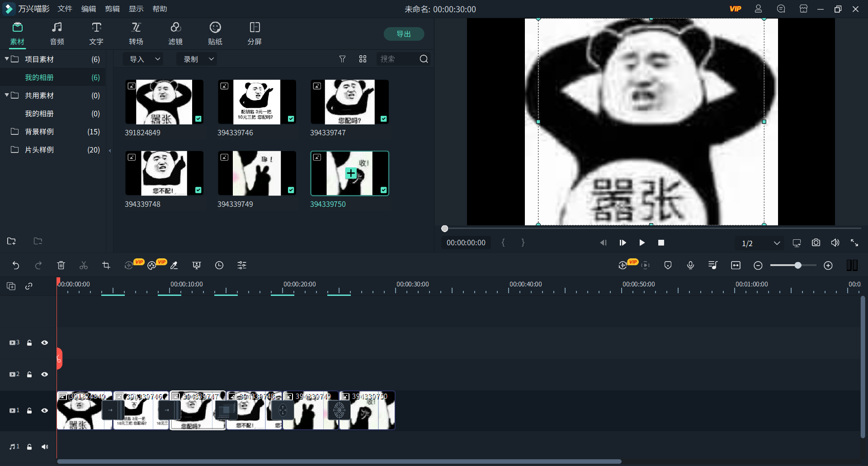Take a snapshot of the preview frame
Viewport: 868px width, 466px height.
(x=816, y=243)
